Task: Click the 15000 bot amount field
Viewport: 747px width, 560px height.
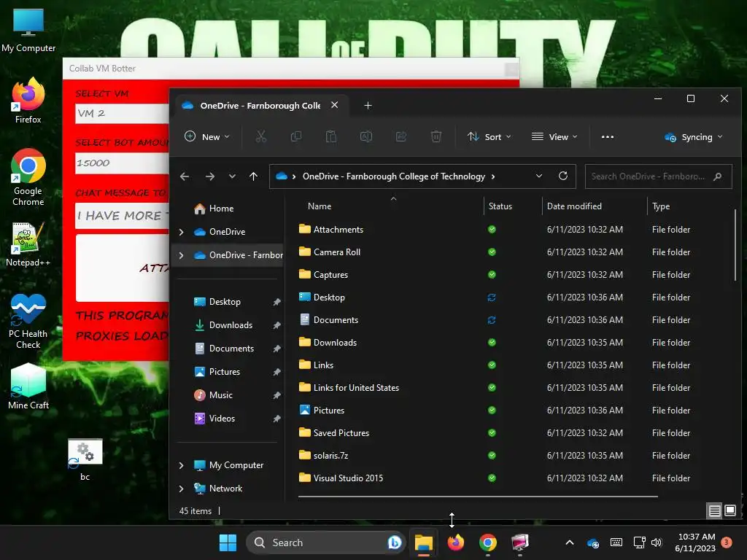Action: [122, 163]
